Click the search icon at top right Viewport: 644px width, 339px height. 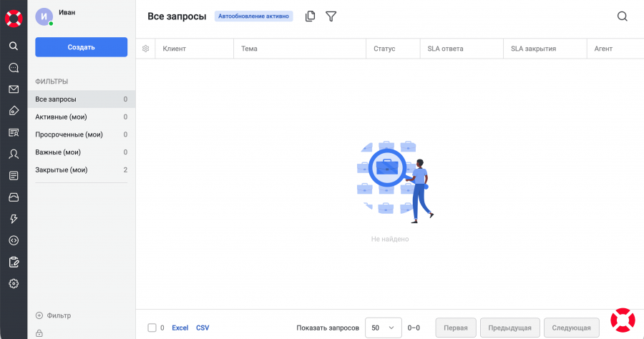[622, 16]
